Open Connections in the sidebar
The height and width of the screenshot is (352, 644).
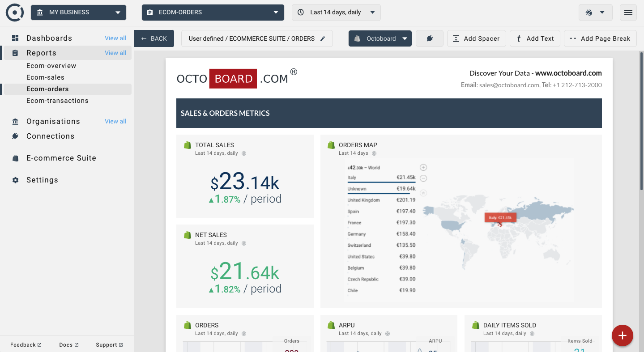click(x=50, y=136)
